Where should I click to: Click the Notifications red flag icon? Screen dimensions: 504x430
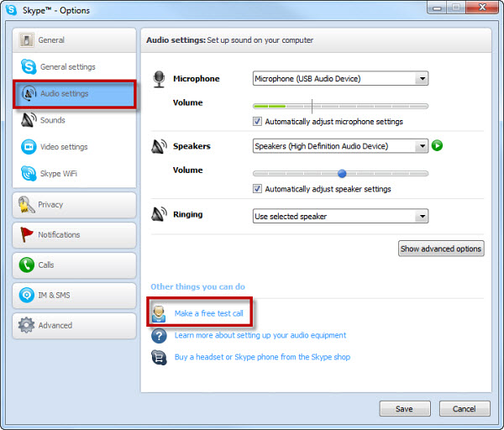tap(26, 235)
